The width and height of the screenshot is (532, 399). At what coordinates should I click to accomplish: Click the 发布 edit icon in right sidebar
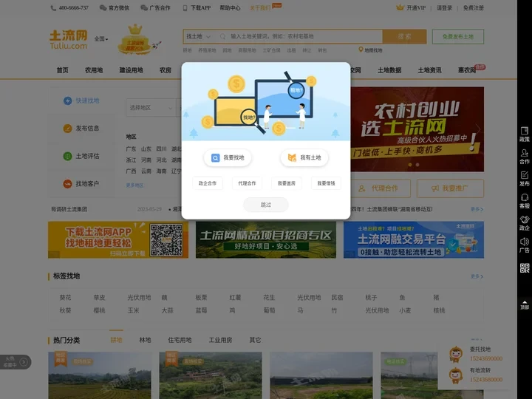524,175
